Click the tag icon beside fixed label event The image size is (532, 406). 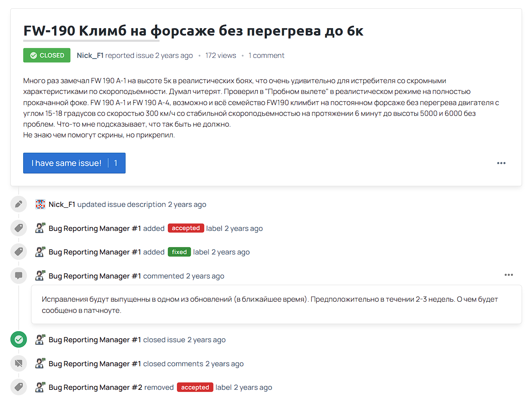click(x=19, y=252)
